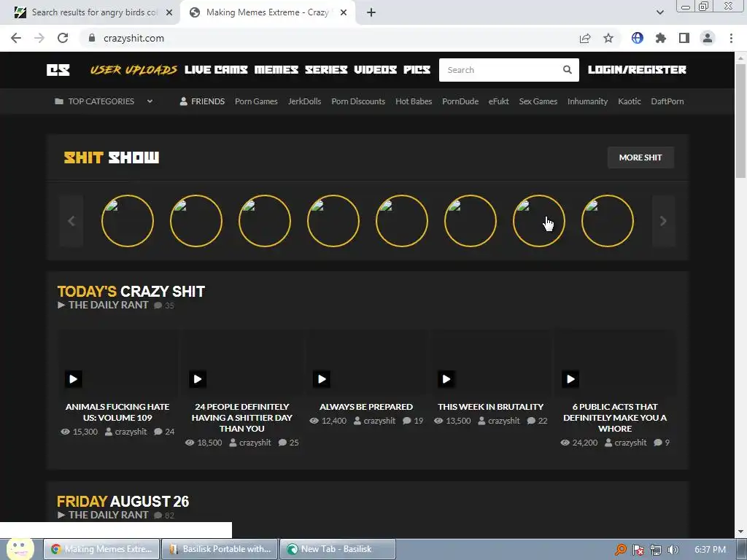
Task: Open the extensions puzzle icon
Action: (661, 38)
